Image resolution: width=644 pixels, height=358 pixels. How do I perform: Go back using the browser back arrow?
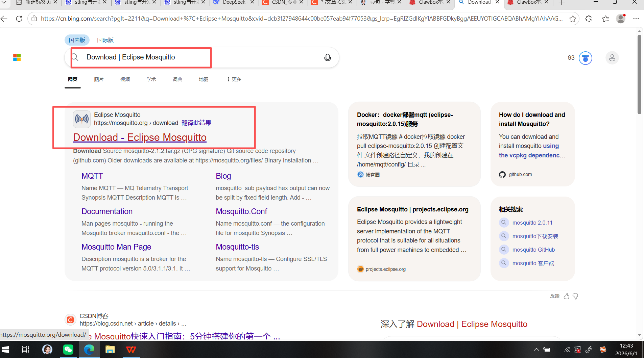[x=4, y=19]
